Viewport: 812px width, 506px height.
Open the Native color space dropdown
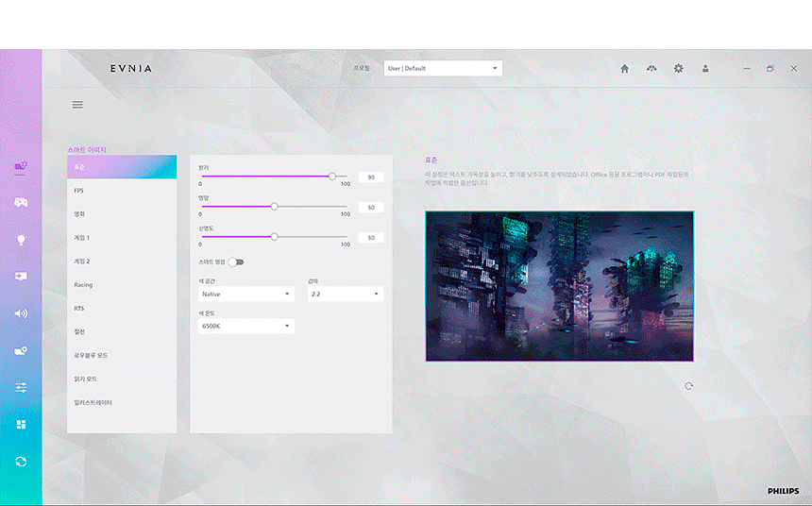pos(246,295)
